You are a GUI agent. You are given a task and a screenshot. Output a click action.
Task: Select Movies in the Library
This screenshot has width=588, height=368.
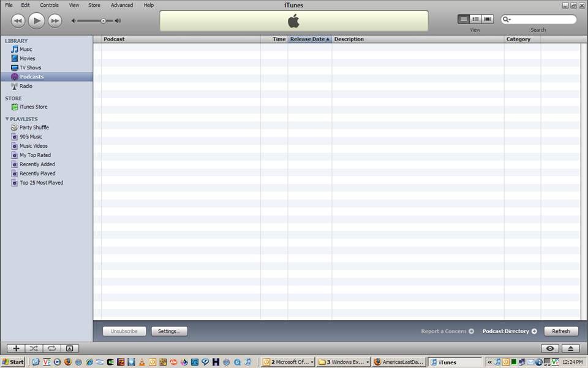pyautogui.click(x=47, y=58)
